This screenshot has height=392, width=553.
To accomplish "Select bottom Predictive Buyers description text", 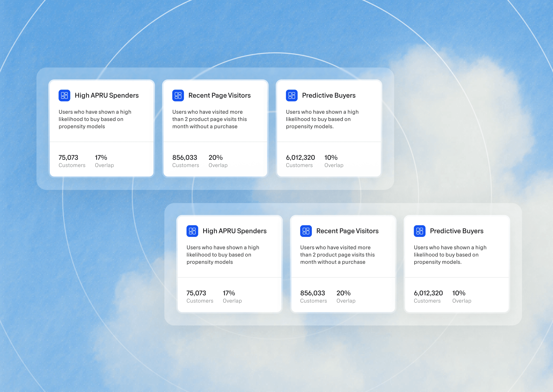I will tap(450, 255).
